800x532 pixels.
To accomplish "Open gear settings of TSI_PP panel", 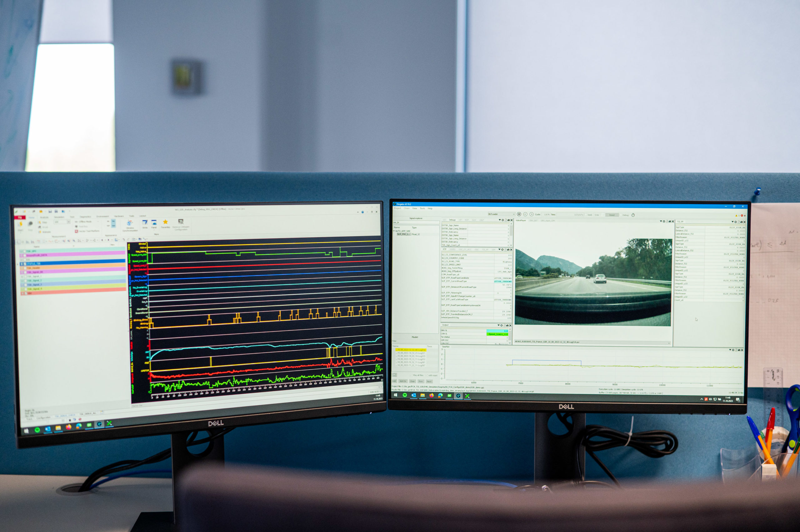I will (736, 222).
